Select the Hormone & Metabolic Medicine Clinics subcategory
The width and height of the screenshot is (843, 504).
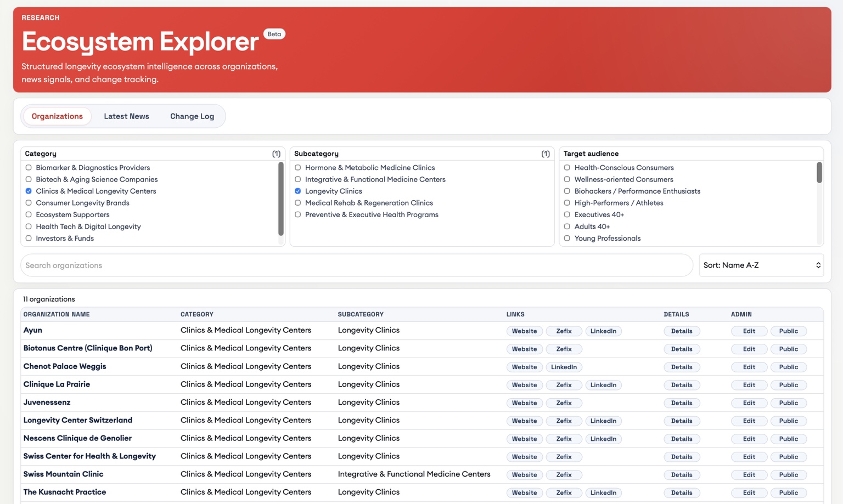point(297,167)
